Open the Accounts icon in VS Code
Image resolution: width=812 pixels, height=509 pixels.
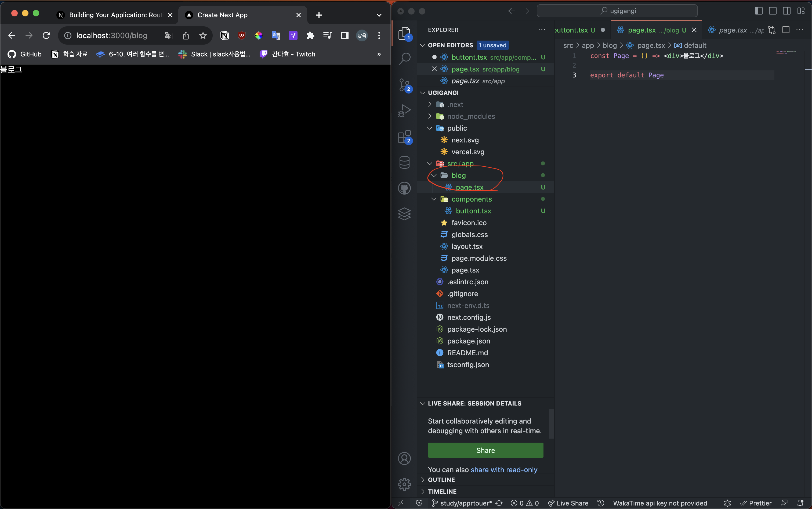pyautogui.click(x=404, y=458)
